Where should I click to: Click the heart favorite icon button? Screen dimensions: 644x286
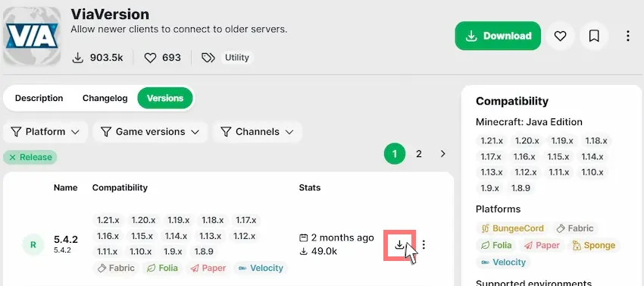[x=560, y=36]
